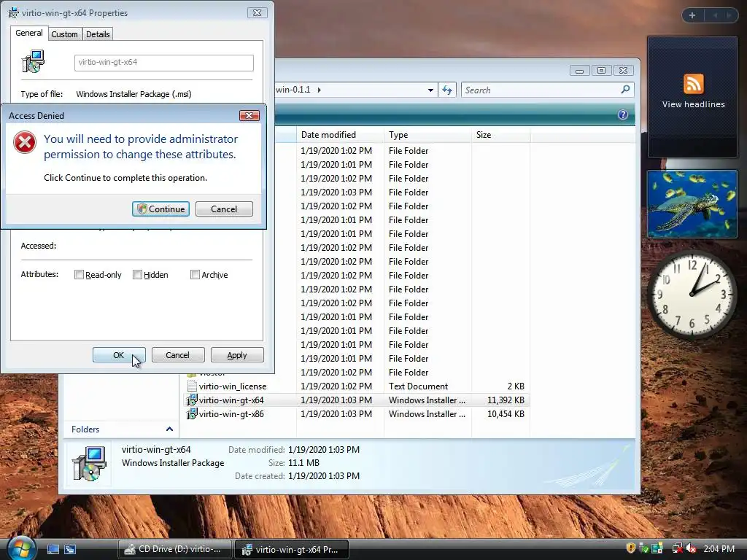Image resolution: width=747 pixels, height=560 pixels.
Task: Click OK in Properties window
Action: pyautogui.click(x=119, y=355)
